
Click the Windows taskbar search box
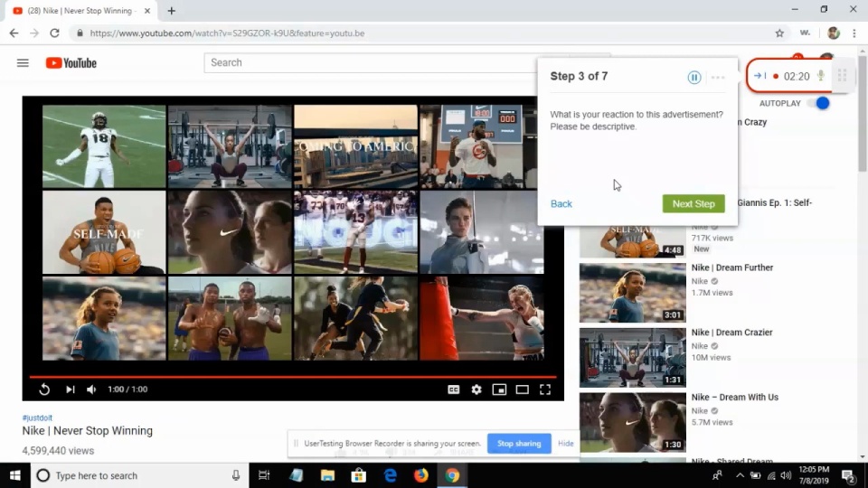[139, 475]
